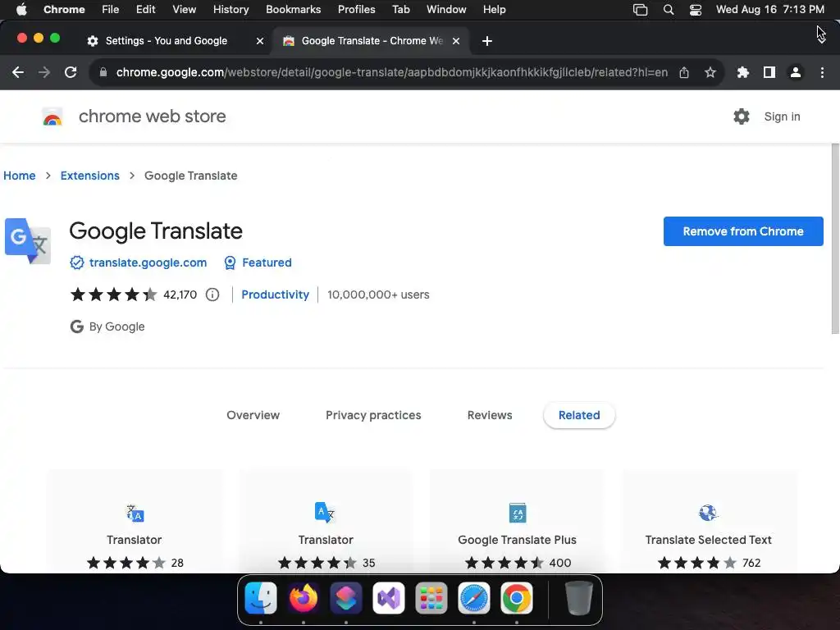Image resolution: width=840 pixels, height=630 pixels.
Task: Click the 42,170 ratings count
Action: (180, 294)
